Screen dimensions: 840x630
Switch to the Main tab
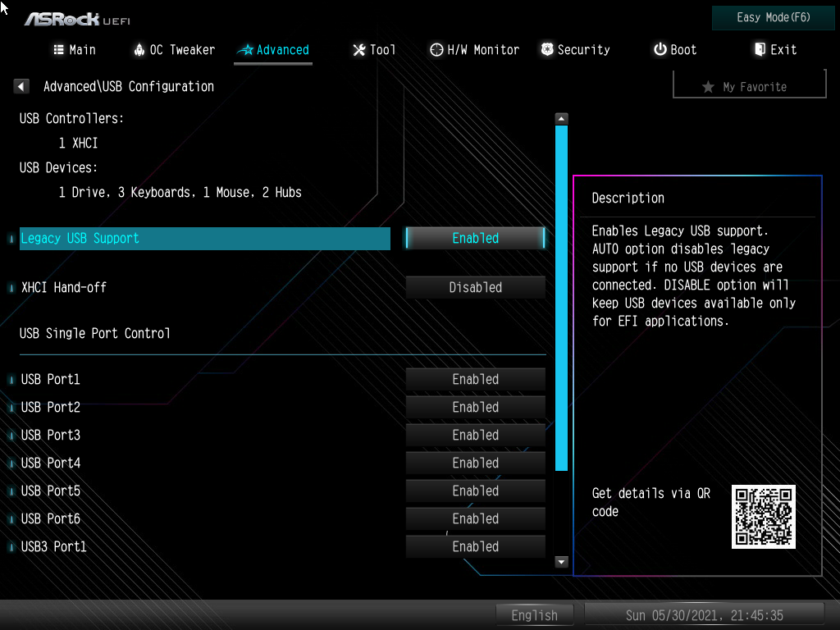pos(75,50)
